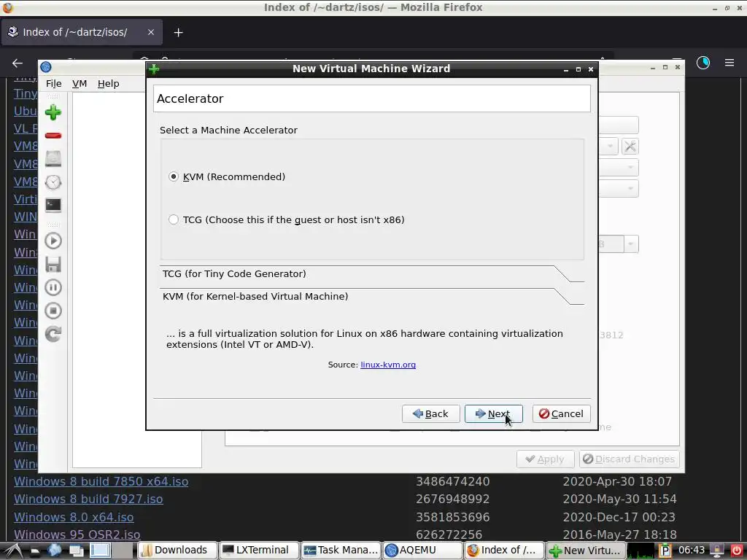Cancel the New Virtual Machine Wizard

point(561,414)
